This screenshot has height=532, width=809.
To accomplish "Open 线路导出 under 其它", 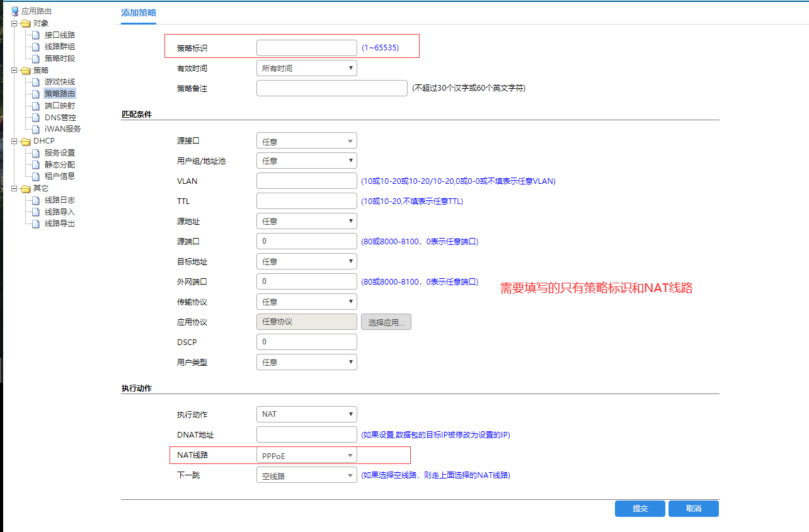I will click(60, 224).
